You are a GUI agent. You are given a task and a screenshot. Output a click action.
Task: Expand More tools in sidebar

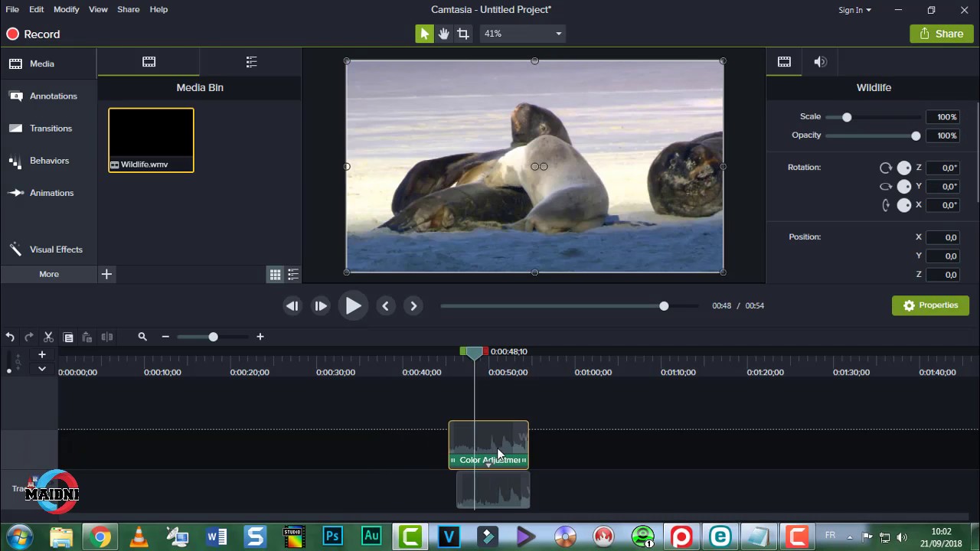coord(48,274)
